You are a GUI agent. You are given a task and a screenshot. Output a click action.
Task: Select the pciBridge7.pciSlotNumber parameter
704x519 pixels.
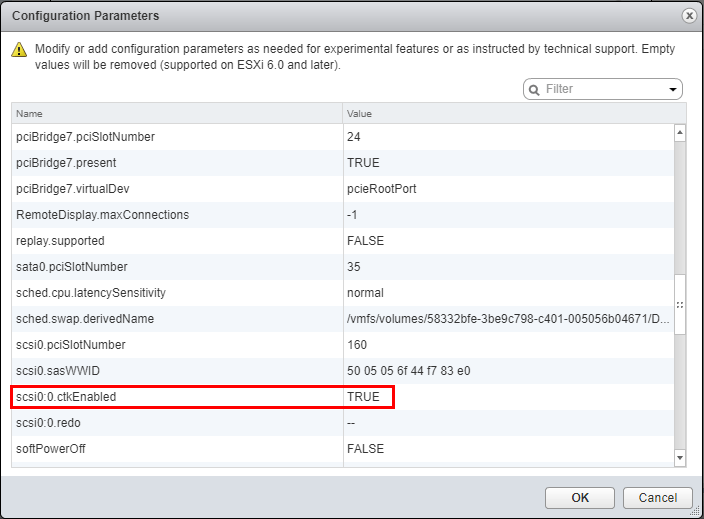pyautogui.click(x=86, y=137)
